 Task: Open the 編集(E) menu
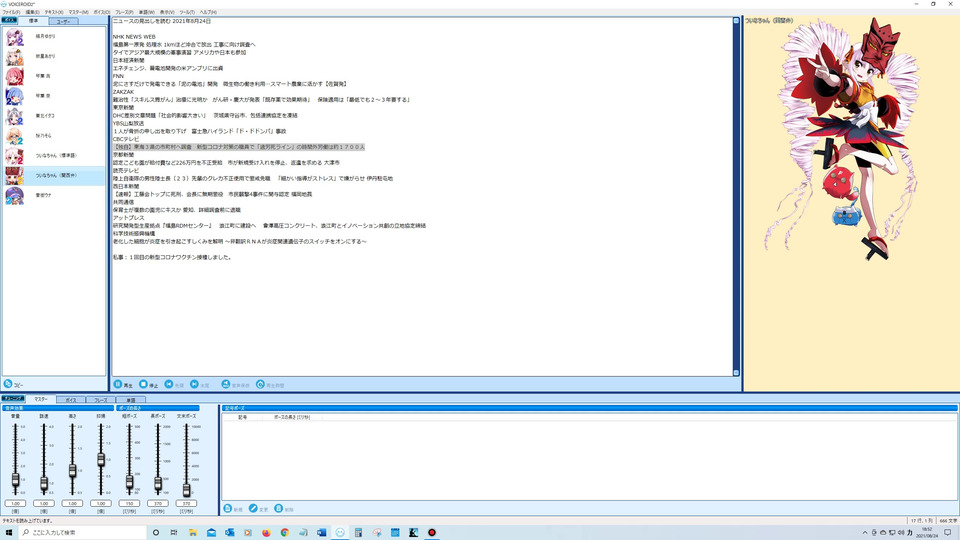[32, 12]
